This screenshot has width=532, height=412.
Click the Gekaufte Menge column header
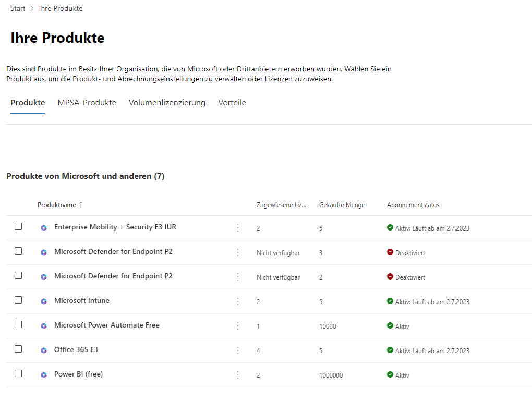[342, 204]
